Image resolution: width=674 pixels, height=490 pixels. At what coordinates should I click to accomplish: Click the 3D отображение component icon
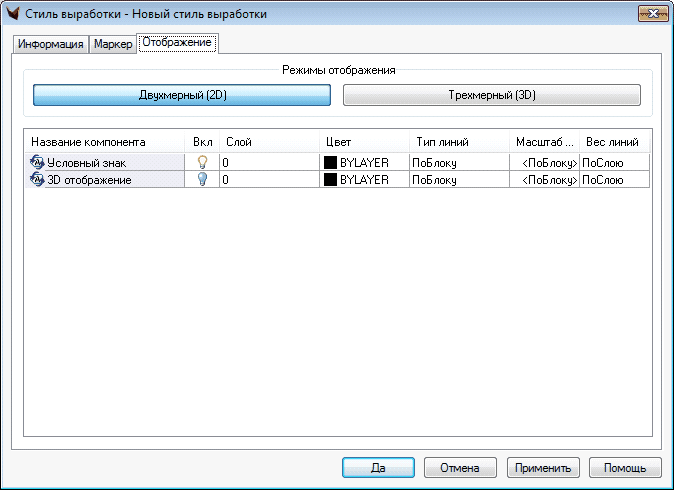coord(38,180)
